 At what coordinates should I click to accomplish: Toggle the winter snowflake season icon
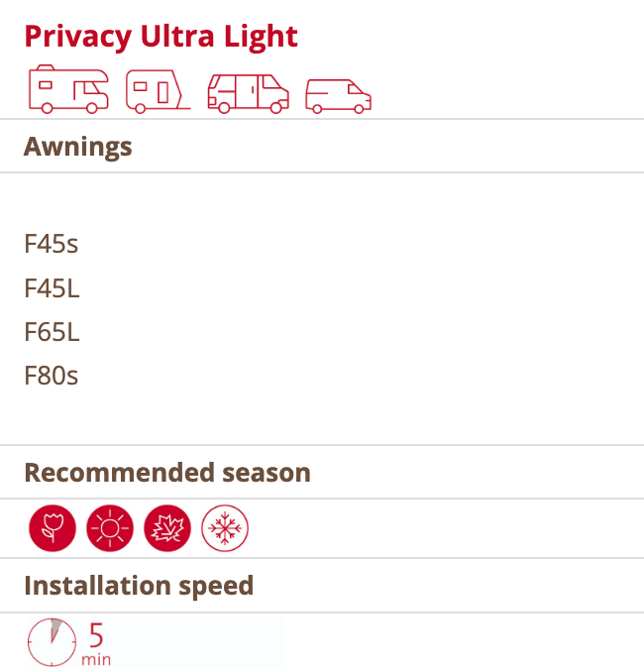click(x=225, y=528)
